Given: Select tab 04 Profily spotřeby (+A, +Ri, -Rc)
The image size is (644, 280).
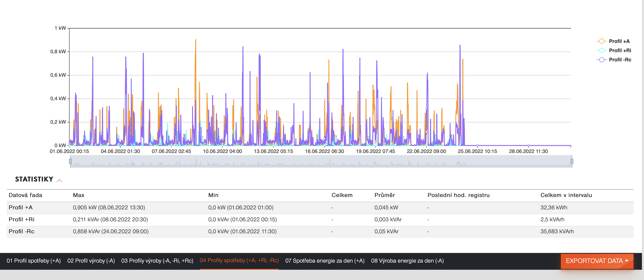Looking at the screenshot, I should pos(239,261).
